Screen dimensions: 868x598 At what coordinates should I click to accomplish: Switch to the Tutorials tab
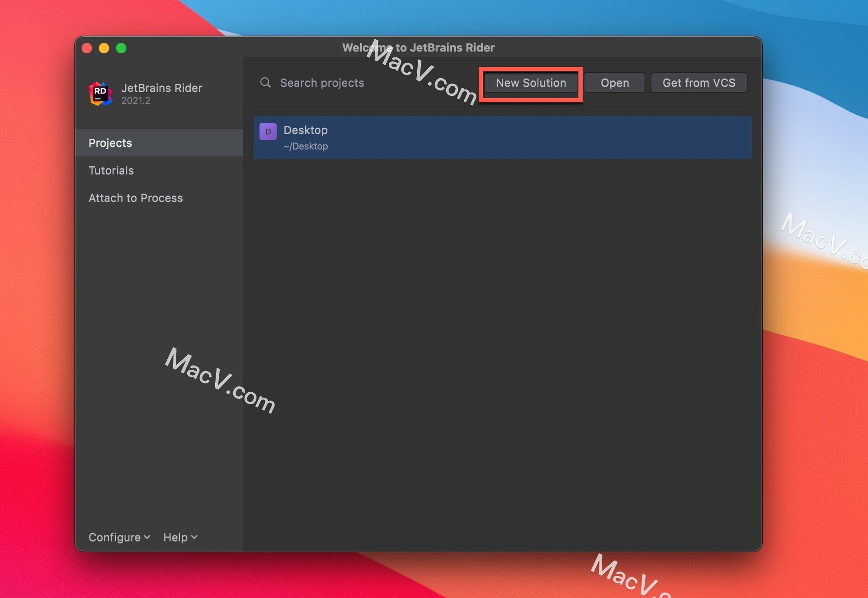[159, 170]
